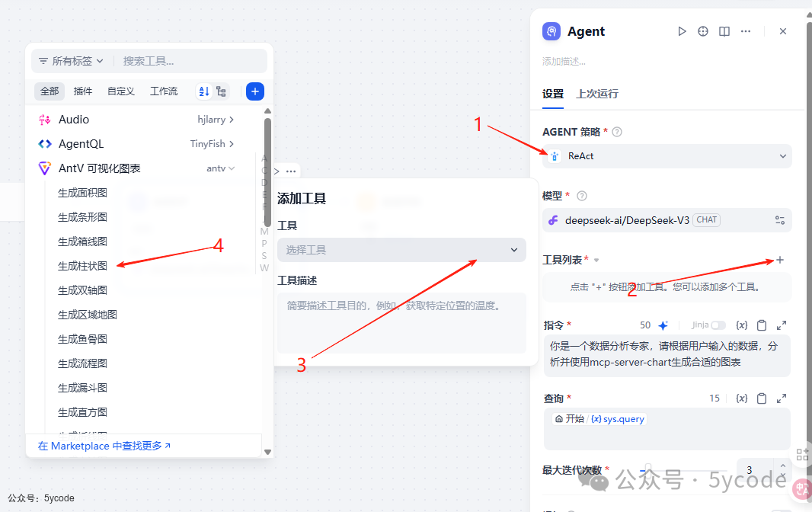812x512 pixels.
Task: Collapse the AntV 可视化图表 group
Action: (x=232, y=168)
